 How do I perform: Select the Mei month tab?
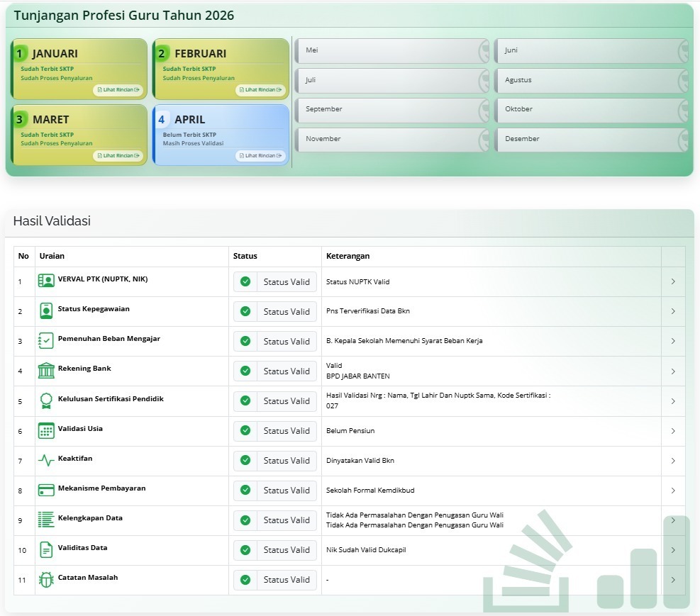tap(391, 51)
